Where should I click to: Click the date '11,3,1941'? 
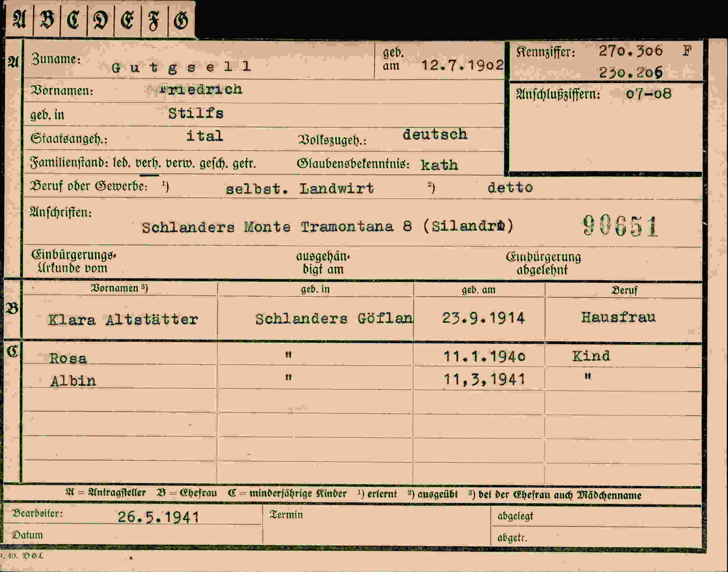coord(484,379)
